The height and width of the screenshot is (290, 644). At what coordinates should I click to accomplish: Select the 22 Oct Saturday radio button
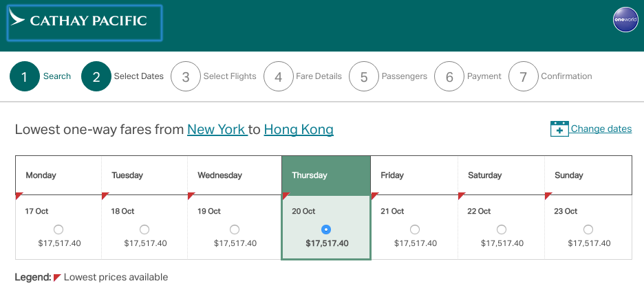[502, 230]
